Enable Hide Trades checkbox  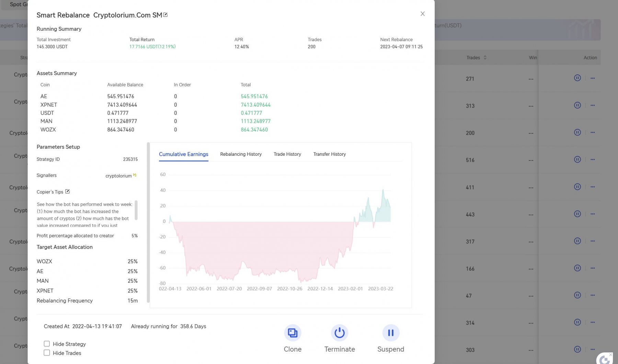[47, 353]
